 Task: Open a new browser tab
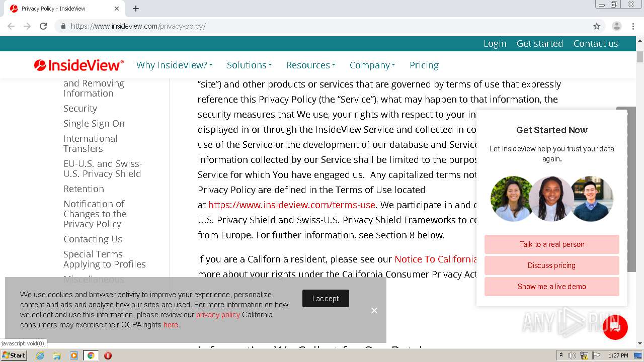[x=136, y=9]
